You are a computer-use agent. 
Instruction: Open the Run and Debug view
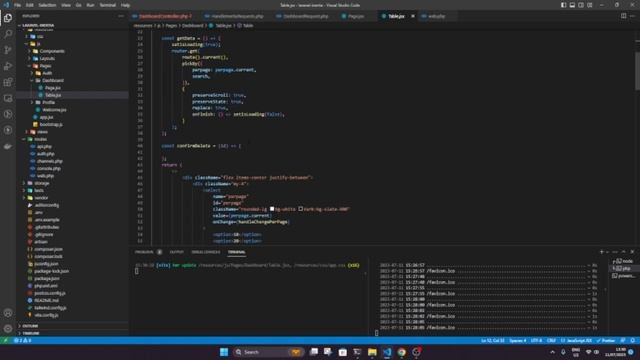(8, 66)
